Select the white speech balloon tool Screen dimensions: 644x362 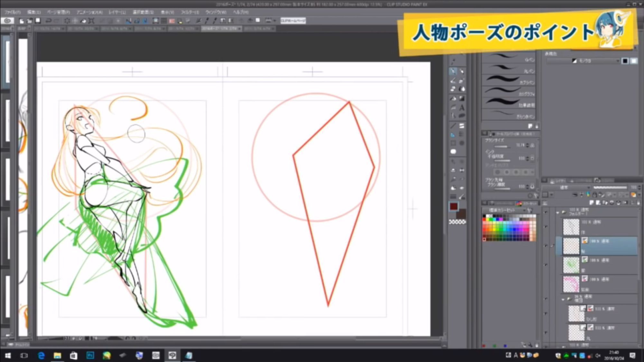453,152
